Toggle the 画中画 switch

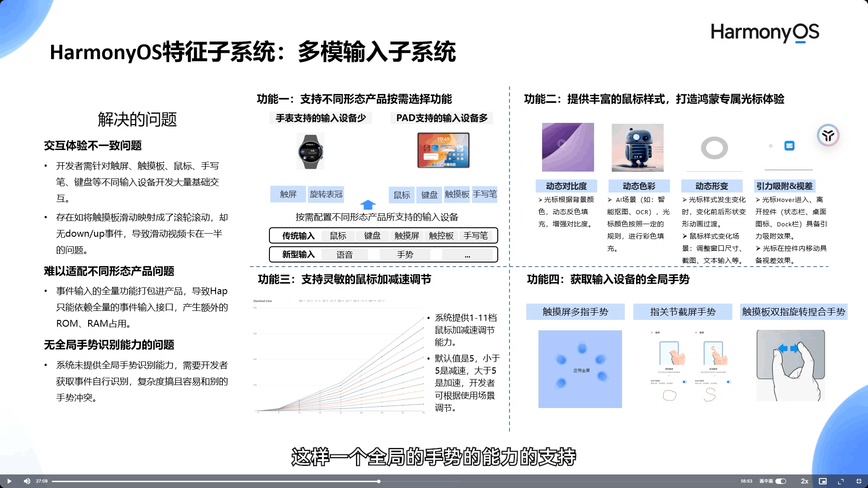781,481
